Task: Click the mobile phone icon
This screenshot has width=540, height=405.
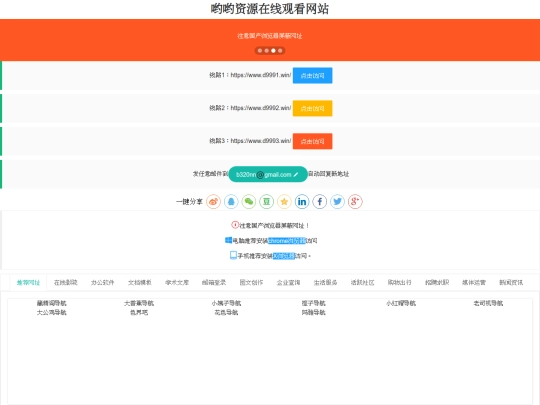Action: point(233,255)
